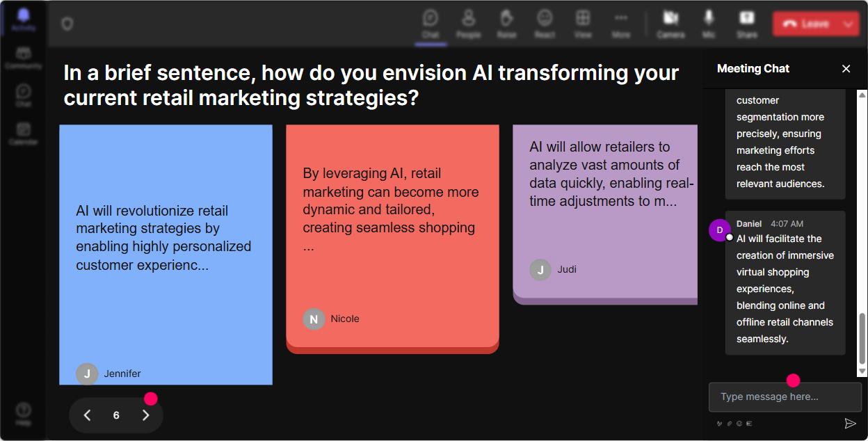868x441 pixels.
Task: Click the chat scrollbar down arrow
Action: point(862,372)
